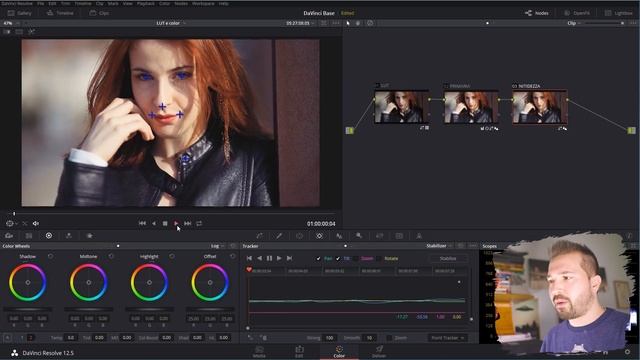Open the Tracker palette
Screen dimensions: 640x360
click(x=319, y=236)
